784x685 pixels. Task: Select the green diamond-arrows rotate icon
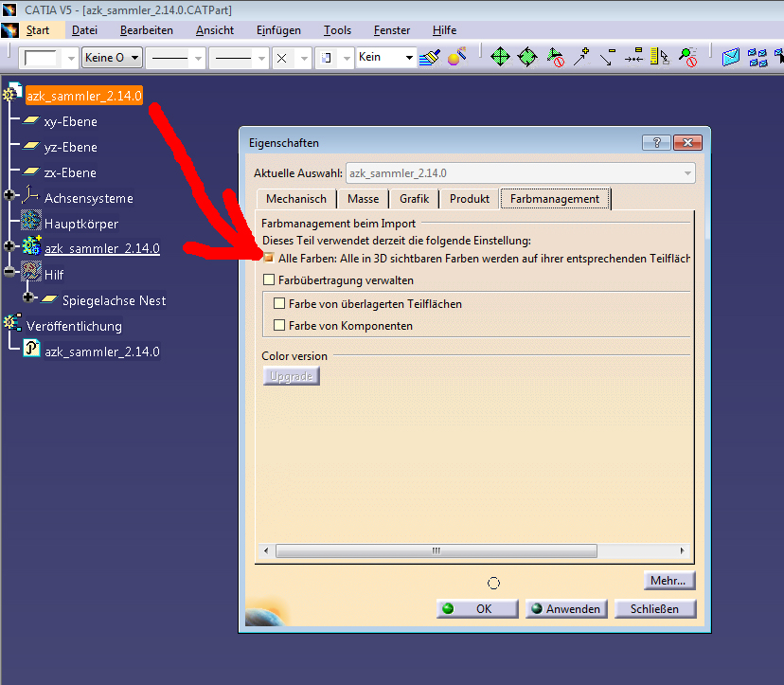[527, 57]
